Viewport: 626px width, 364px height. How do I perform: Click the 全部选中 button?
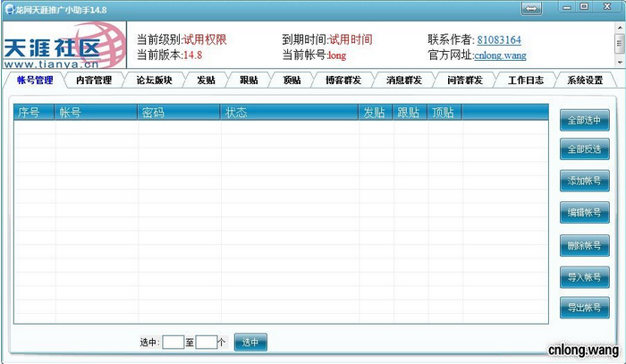tap(585, 120)
